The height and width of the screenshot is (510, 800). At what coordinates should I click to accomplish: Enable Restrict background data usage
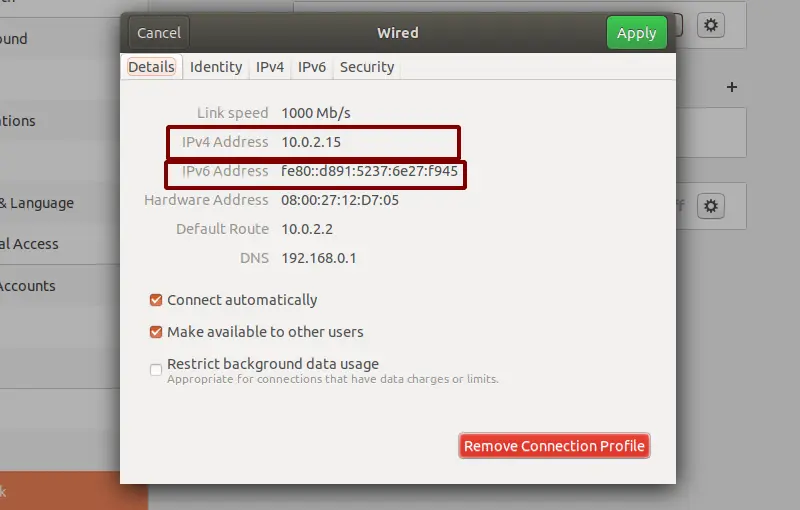pos(156,369)
